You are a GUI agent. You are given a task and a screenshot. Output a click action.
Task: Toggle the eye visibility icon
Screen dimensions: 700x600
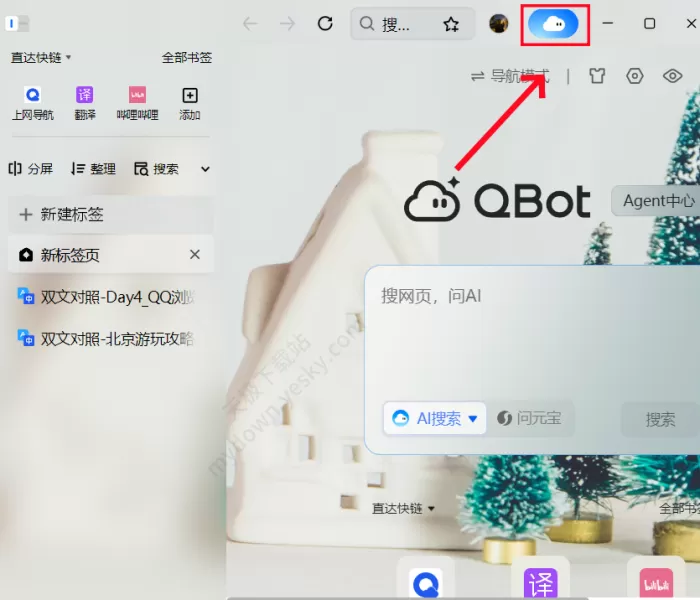pyautogui.click(x=672, y=76)
